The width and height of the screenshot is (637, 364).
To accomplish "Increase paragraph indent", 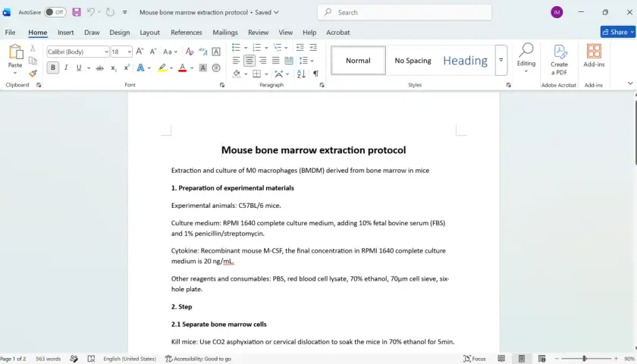I will [x=313, y=48].
